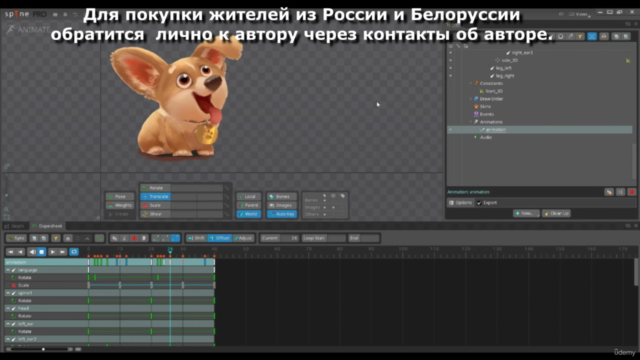Click the key icon beside Rotate field
This screenshot has width=640, height=360.
pyautogui.click(x=227, y=188)
